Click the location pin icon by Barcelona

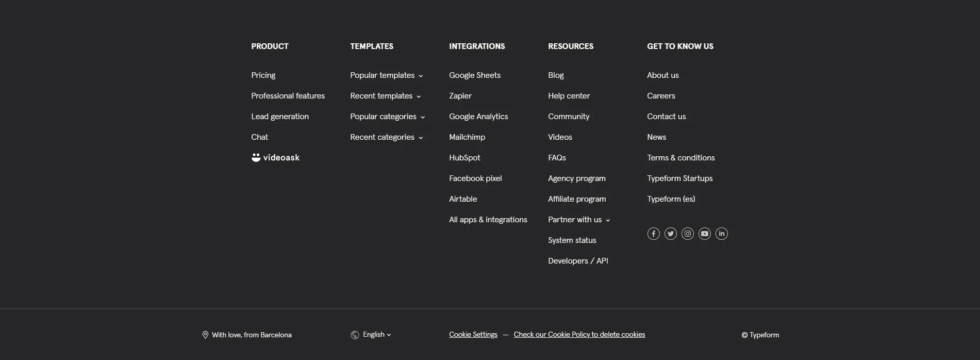[x=205, y=335]
